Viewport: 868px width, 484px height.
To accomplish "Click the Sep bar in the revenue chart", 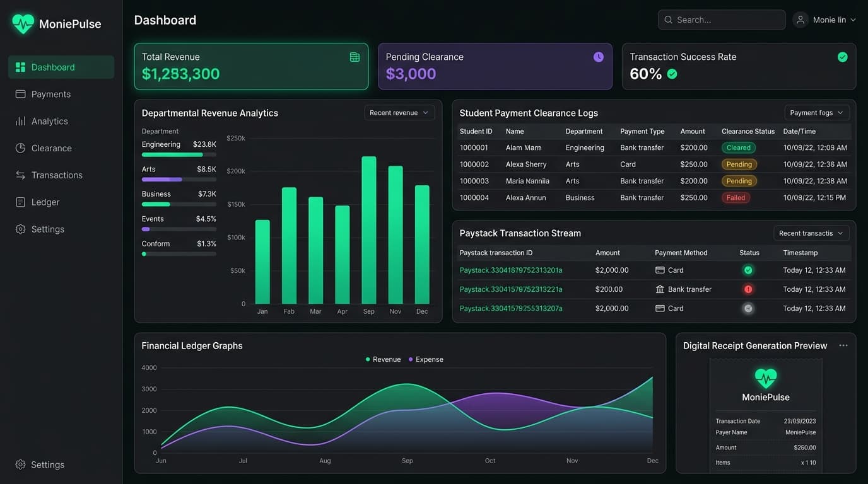I will (369, 230).
